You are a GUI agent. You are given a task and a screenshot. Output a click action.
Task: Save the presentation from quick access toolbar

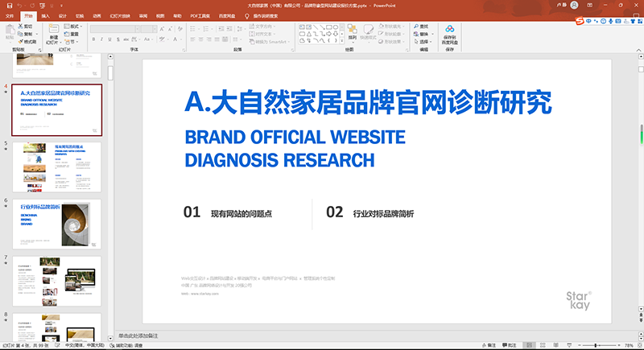click(10, 6)
